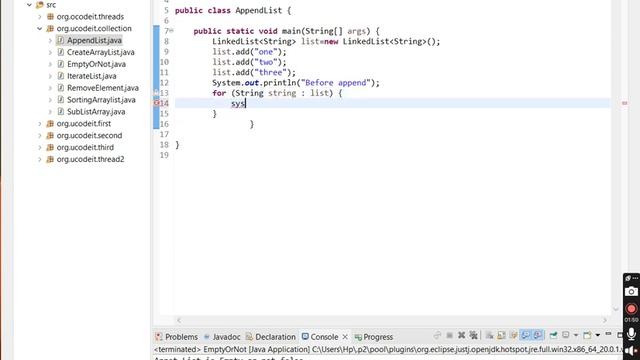640x360 pixels.
Task: Click display selected console icon
Action: point(566,336)
